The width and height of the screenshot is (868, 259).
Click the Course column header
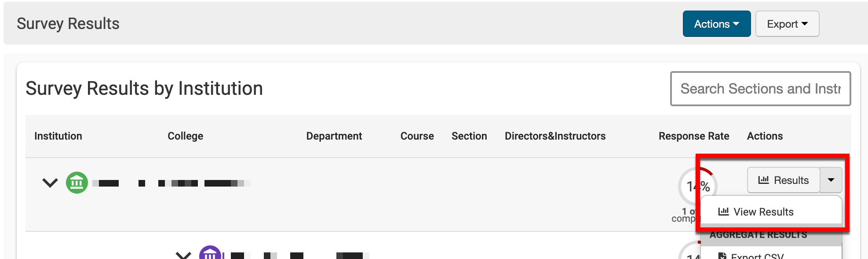(417, 136)
